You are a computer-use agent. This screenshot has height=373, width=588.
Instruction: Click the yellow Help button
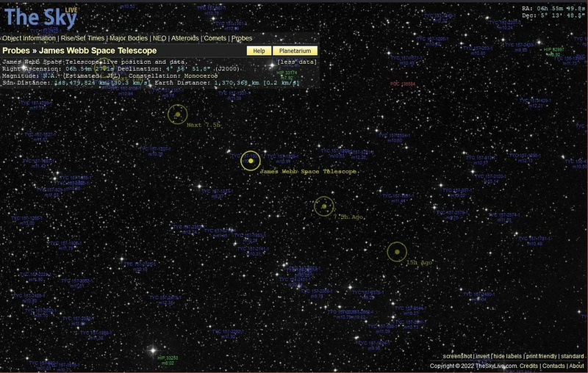[259, 51]
